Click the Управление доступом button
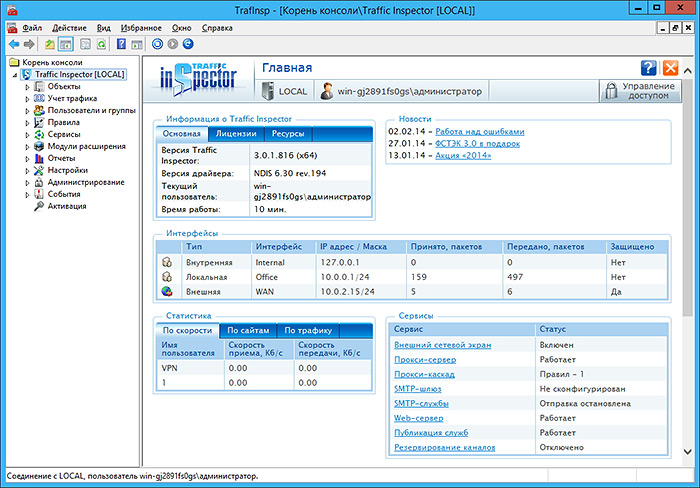 641,91
